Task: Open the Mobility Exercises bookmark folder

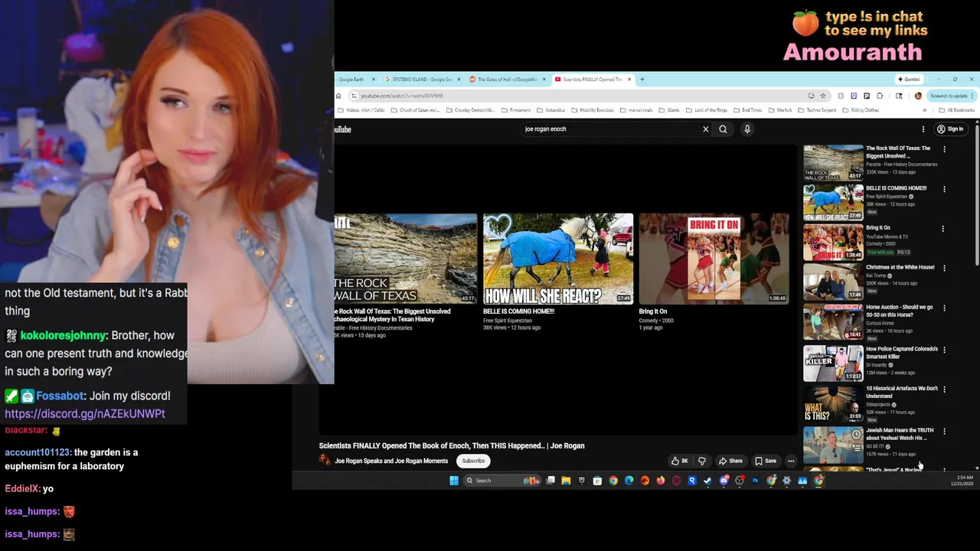Action: [592, 110]
